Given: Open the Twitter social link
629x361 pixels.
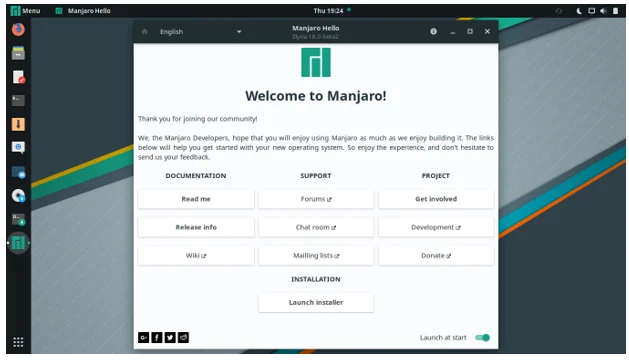Looking at the screenshot, I should pos(170,337).
